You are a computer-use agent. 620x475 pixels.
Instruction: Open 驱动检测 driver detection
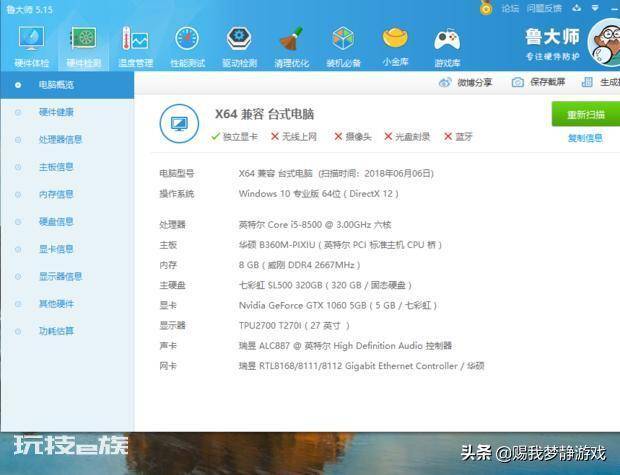tap(239, 46)
